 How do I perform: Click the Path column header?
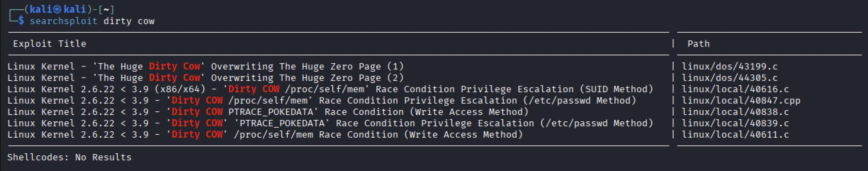698,44
